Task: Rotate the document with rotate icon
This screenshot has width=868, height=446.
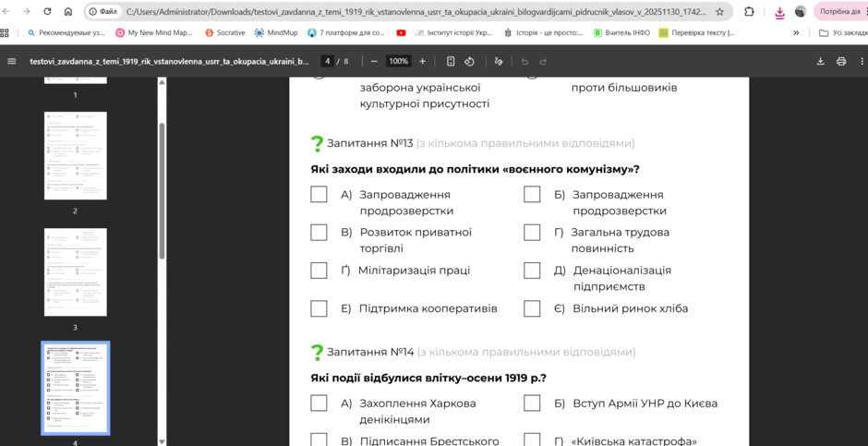Action: (x=469, y=62)
